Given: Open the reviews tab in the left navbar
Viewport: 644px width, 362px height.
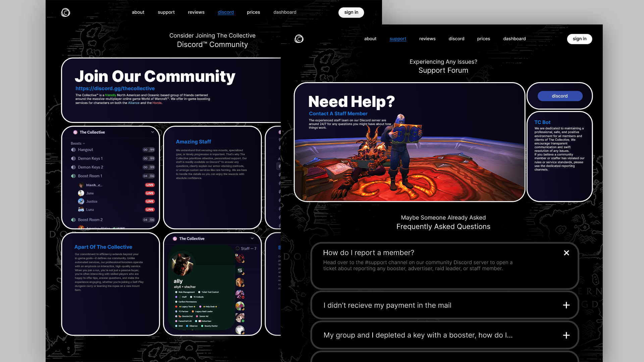Looking at the screenshot, I should [196, 12].
